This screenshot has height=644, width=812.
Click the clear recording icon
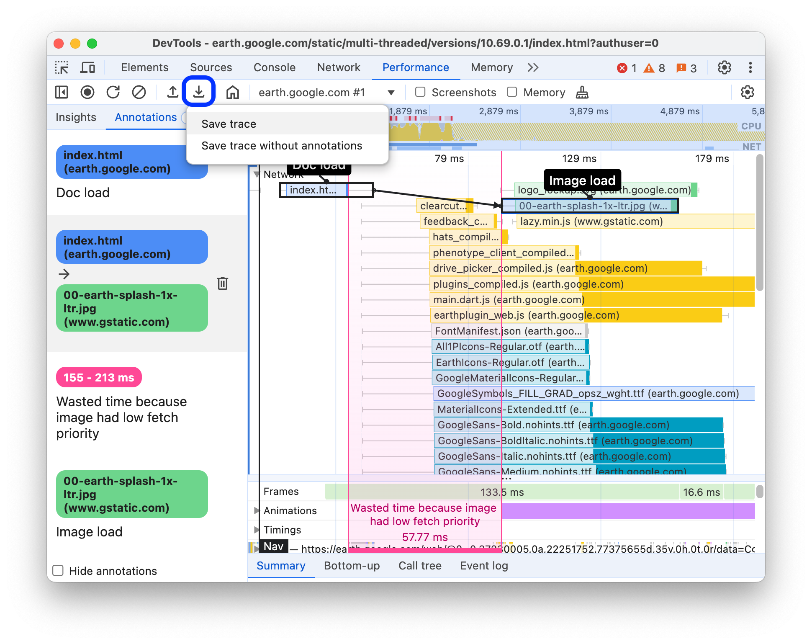[x=137, y=92]
